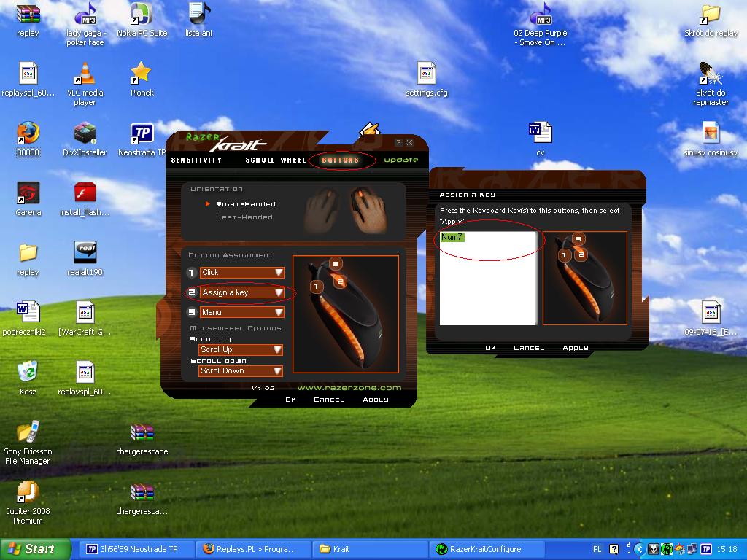Click the help question mark icon in Razer window

398,143
